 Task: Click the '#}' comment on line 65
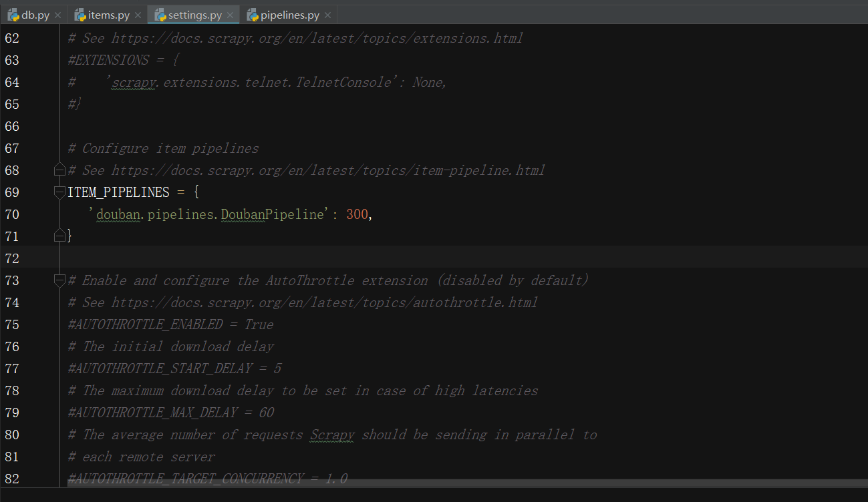pos(75,104)
